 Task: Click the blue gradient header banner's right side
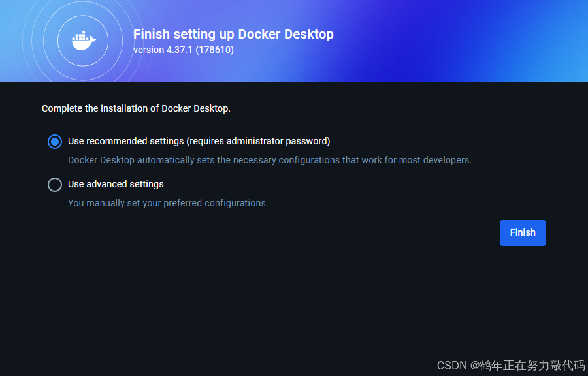[487, 40]
